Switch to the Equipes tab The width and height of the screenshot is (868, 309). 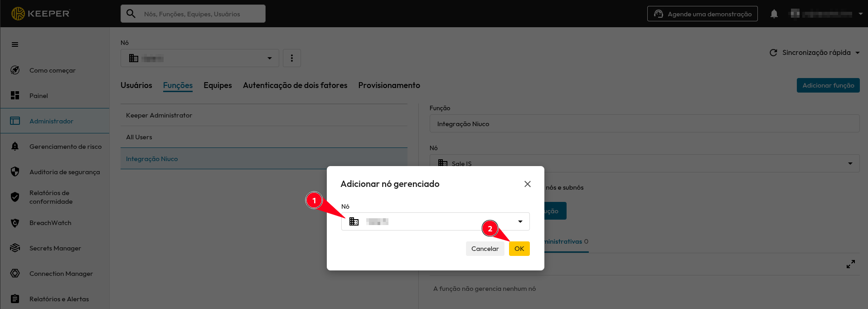coord(218,85)
